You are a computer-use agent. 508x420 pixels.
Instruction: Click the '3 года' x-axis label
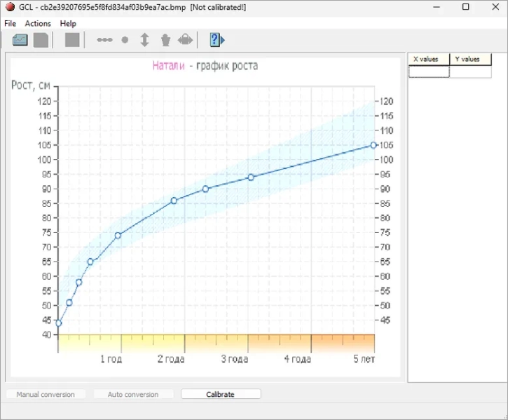coord(235,359)
